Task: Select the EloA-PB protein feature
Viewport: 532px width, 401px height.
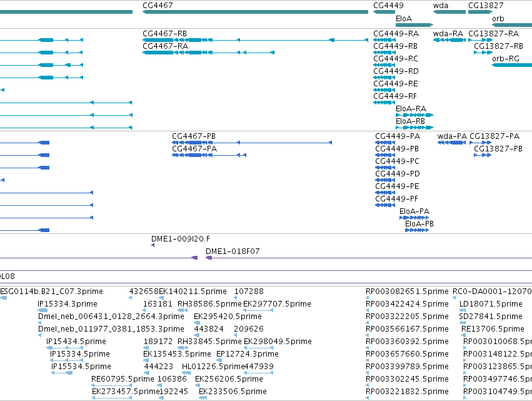Action: pos(417,230)
